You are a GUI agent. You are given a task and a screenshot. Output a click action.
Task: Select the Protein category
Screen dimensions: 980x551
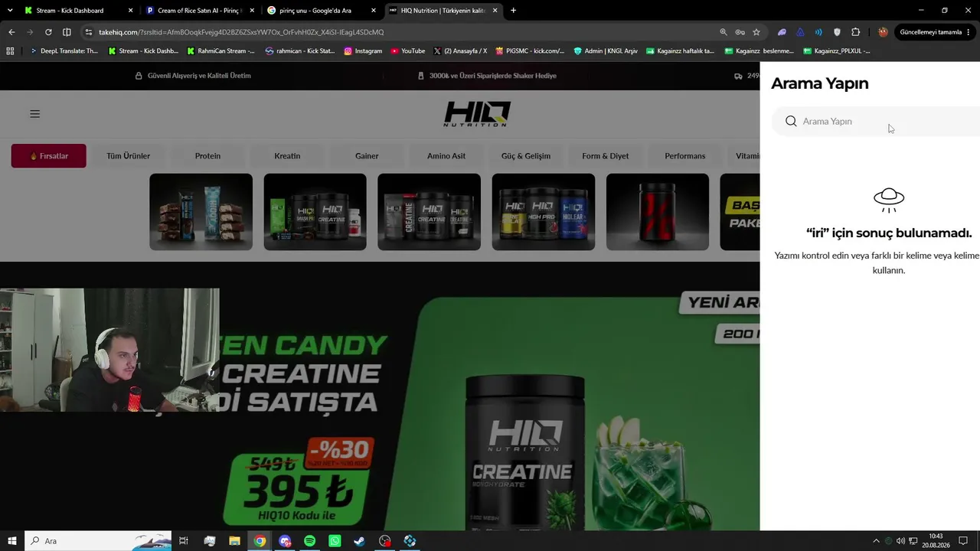pos(207,156)
